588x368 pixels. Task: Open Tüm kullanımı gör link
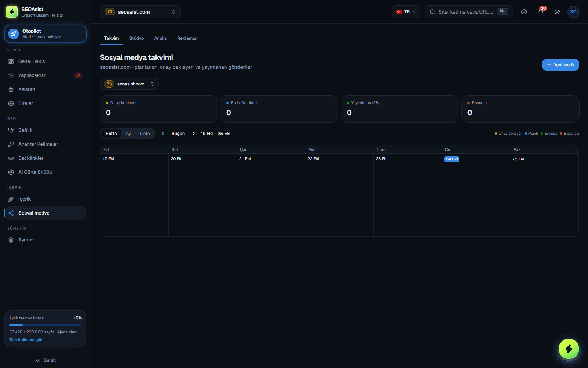26,340
